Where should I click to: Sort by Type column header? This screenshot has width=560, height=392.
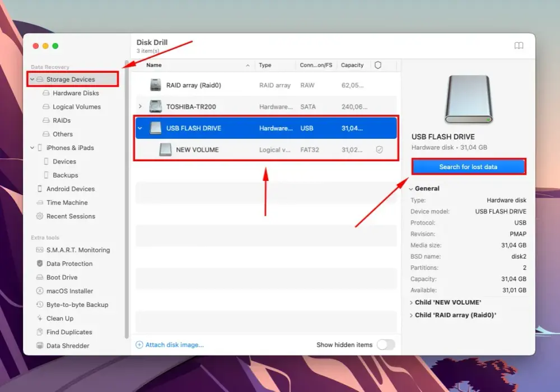click(265, 65)
